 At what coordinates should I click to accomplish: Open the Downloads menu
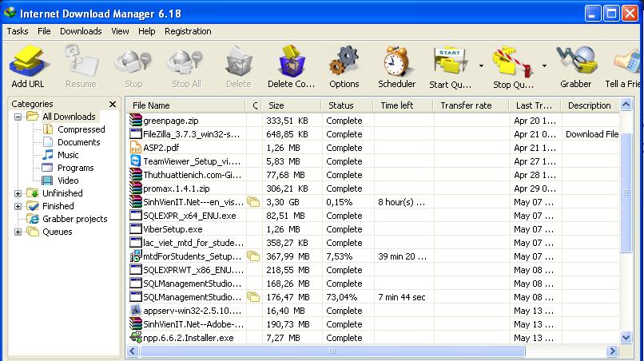81,31
